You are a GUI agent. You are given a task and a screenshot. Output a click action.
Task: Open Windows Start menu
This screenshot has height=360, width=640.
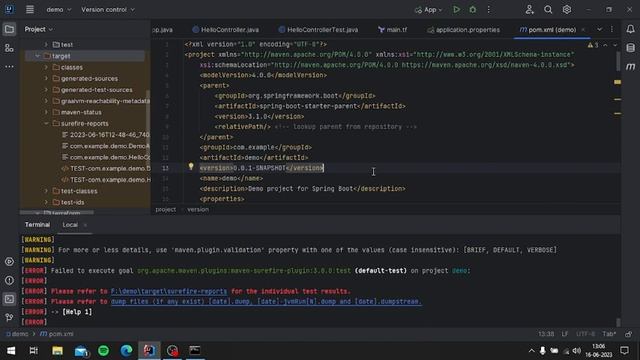11,351
